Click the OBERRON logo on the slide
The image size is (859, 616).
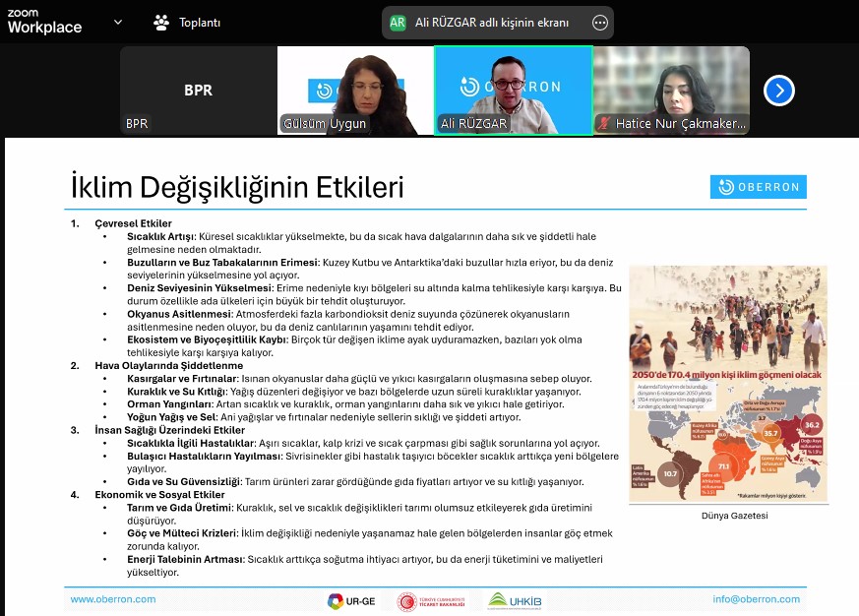point(758,187)
